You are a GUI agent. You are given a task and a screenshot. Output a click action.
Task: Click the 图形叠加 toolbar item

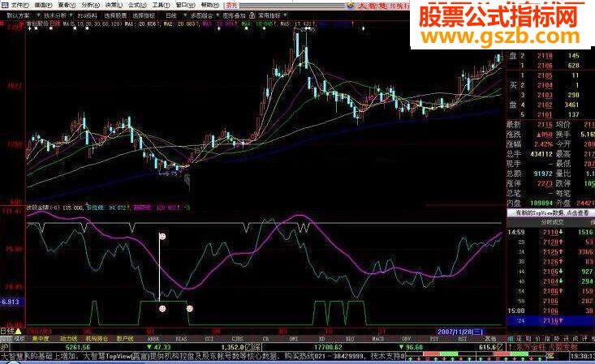point(235,15)
